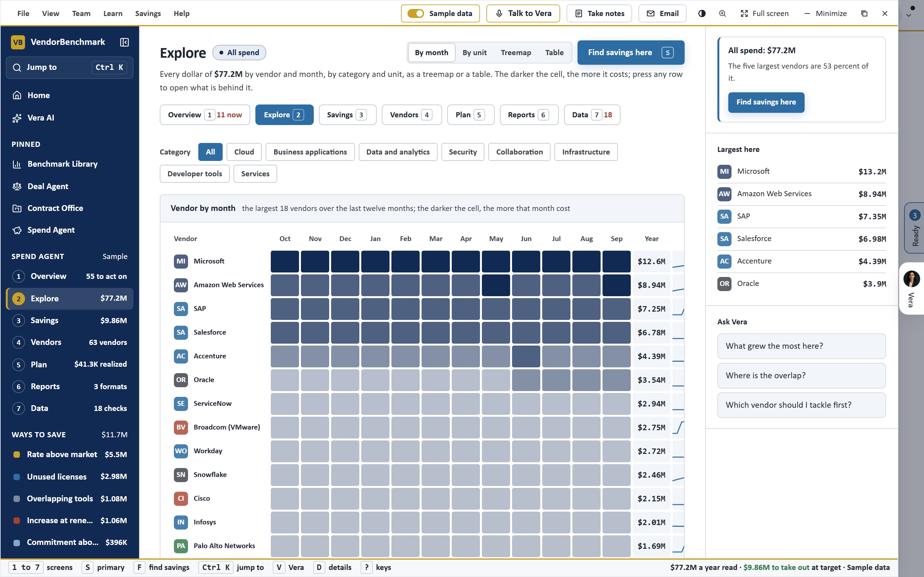This screenshot has height=577, width=924.
Task: Open the Savings menu
Action: click(x=148, y=13)
